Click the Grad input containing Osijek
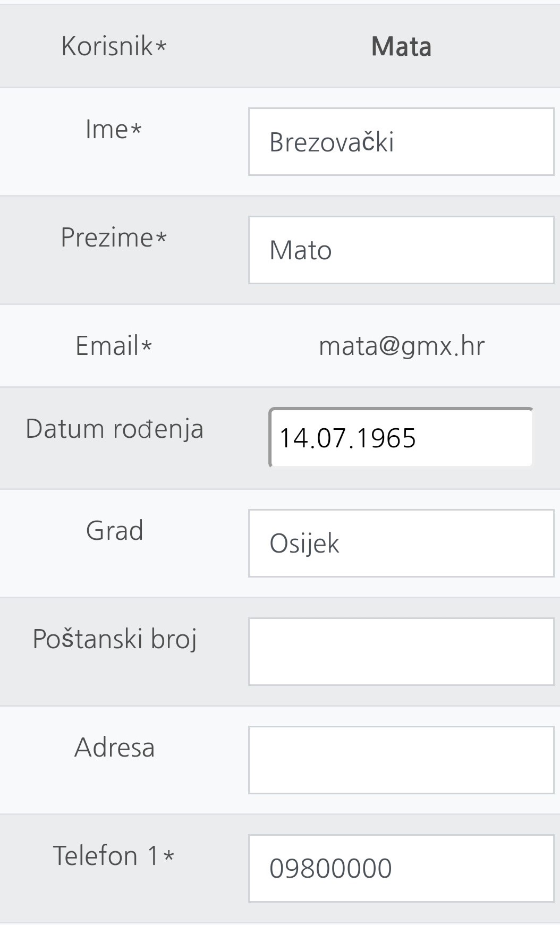 pos(401,543)
